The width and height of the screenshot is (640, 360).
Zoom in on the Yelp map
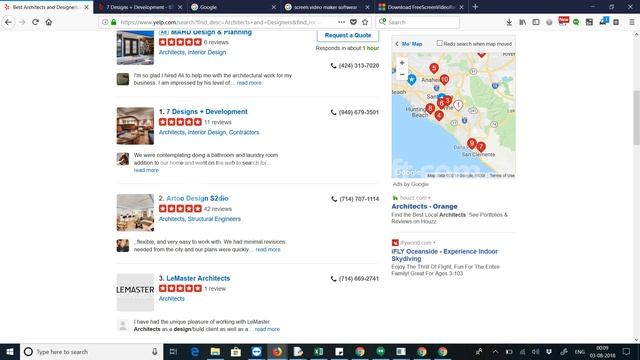click(x=402, y=63)
